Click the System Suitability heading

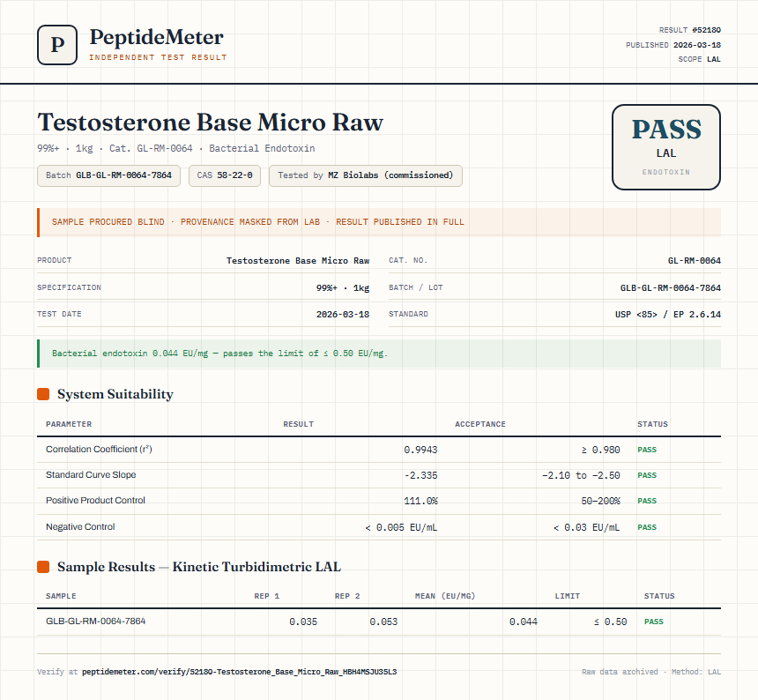(x=115, y=394)
